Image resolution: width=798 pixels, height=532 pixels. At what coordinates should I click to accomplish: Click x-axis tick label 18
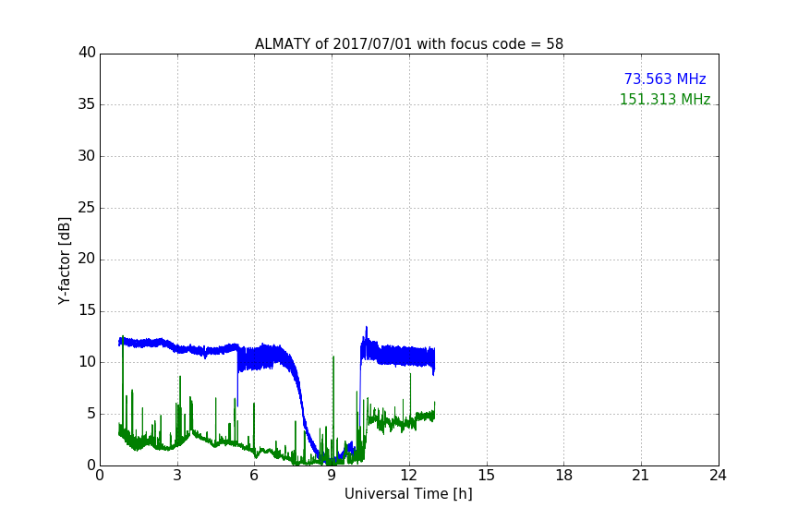point(564,476)
